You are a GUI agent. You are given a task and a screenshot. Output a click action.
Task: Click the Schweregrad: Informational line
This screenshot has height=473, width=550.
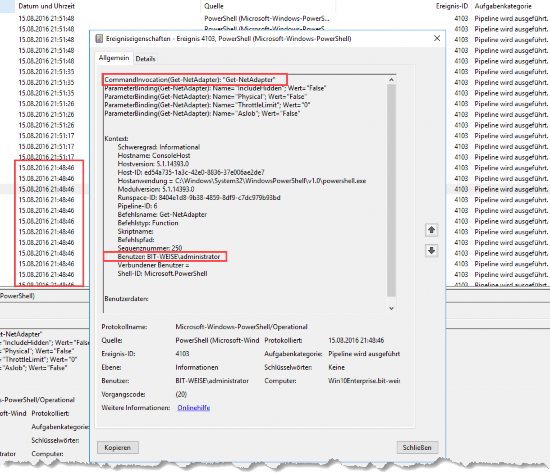[159, 147]
